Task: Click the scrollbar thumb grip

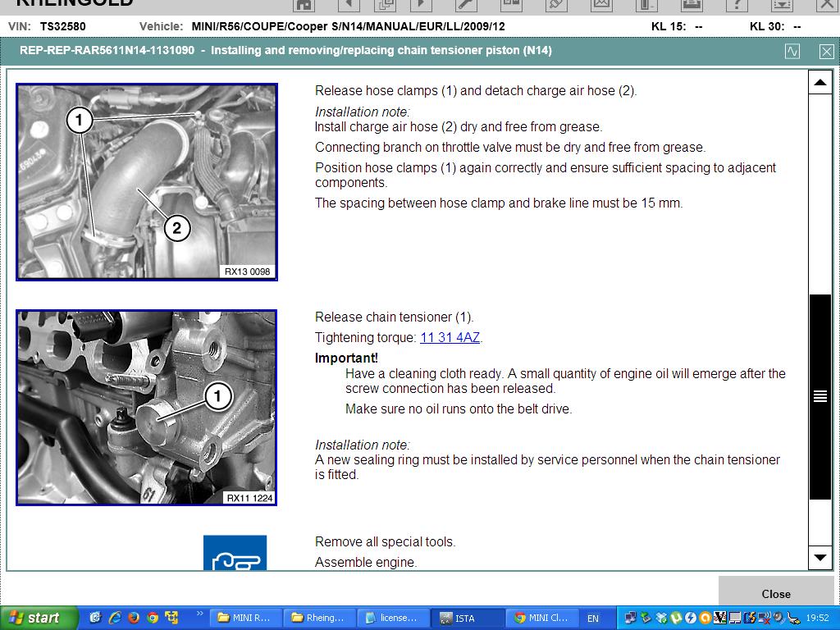Action: tap(819, 397)
